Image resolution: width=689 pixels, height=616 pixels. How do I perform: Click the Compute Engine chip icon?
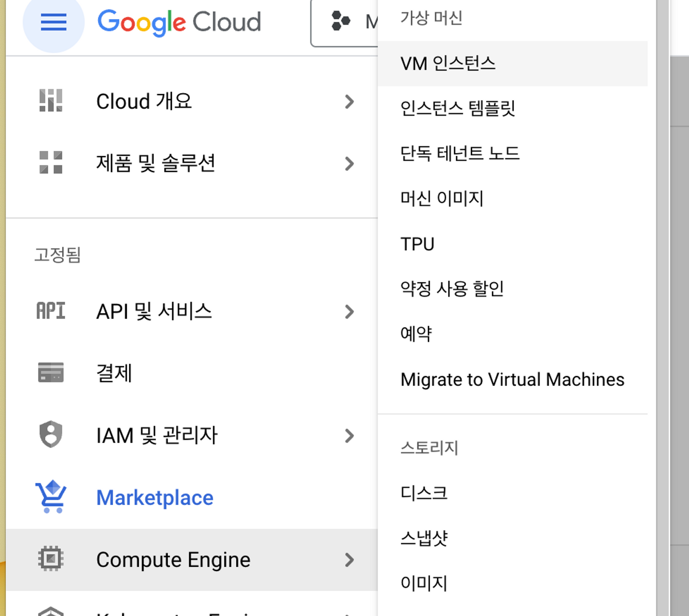51,558
